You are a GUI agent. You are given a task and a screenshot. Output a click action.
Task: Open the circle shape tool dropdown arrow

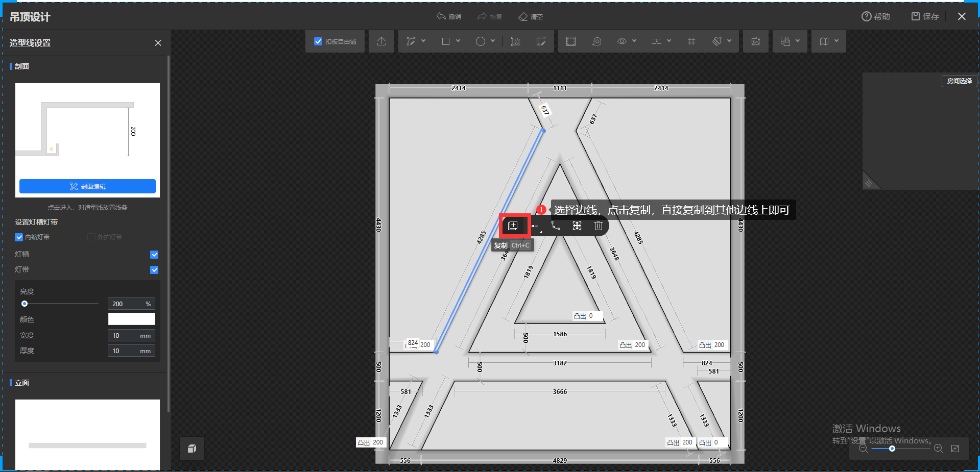pos(493,41)
